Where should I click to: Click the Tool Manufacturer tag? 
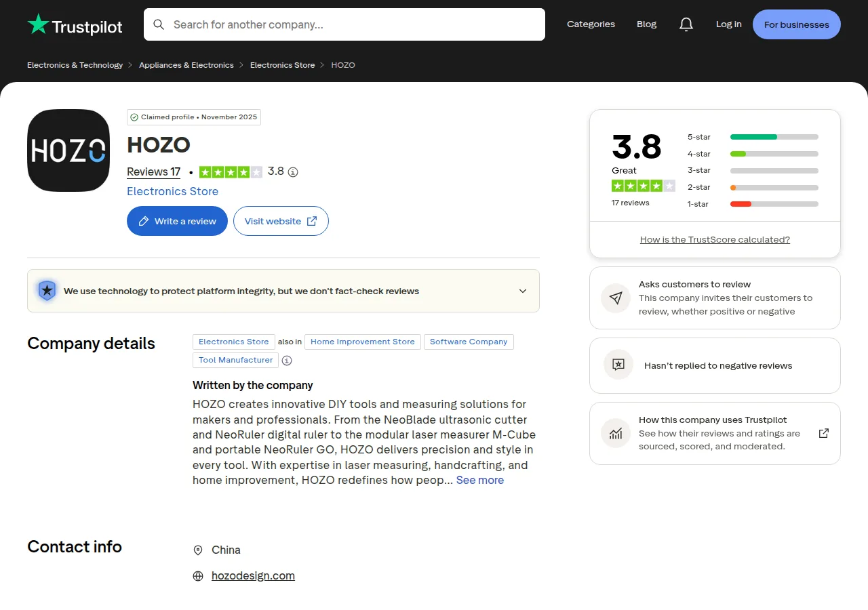[x=235, y=361]
